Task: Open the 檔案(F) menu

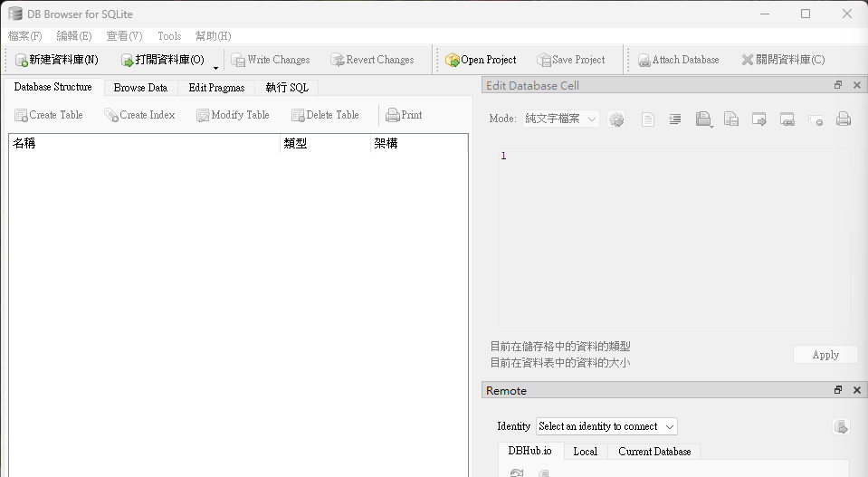Action: [25, 36]
